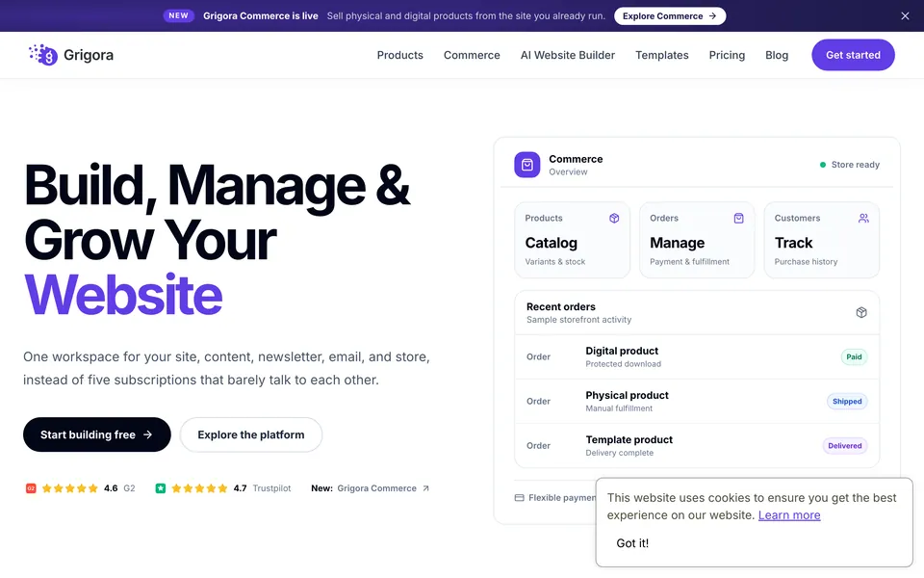
Task: Click the purple Commerce shopping bag icon
Action: pyautogui.click(x=526, y=165)
